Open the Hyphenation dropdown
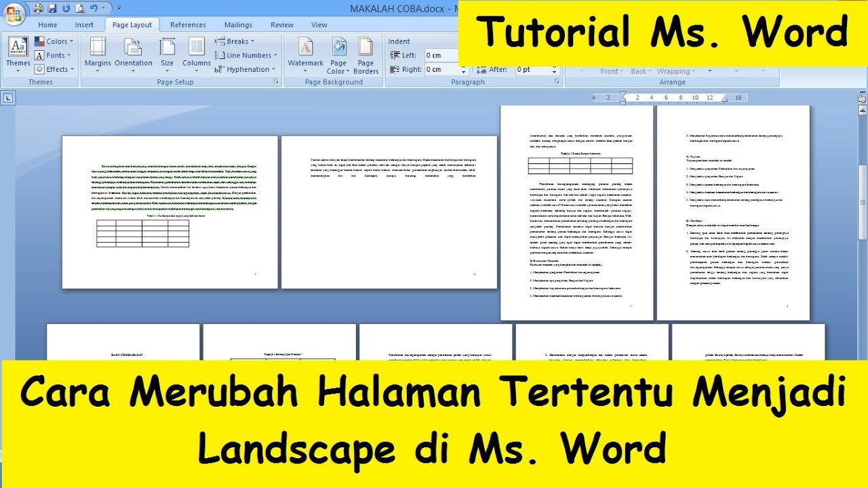 (245, 69)
